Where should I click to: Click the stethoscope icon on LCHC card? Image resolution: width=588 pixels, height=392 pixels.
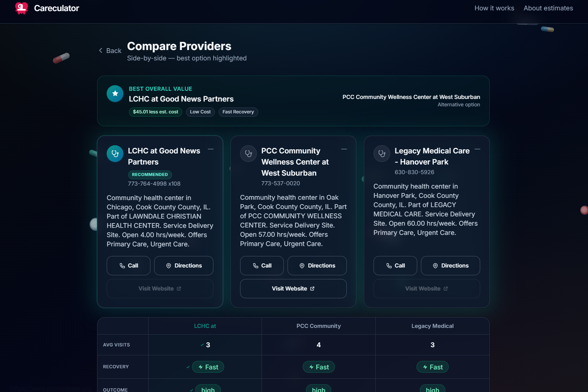pos(115,154)
